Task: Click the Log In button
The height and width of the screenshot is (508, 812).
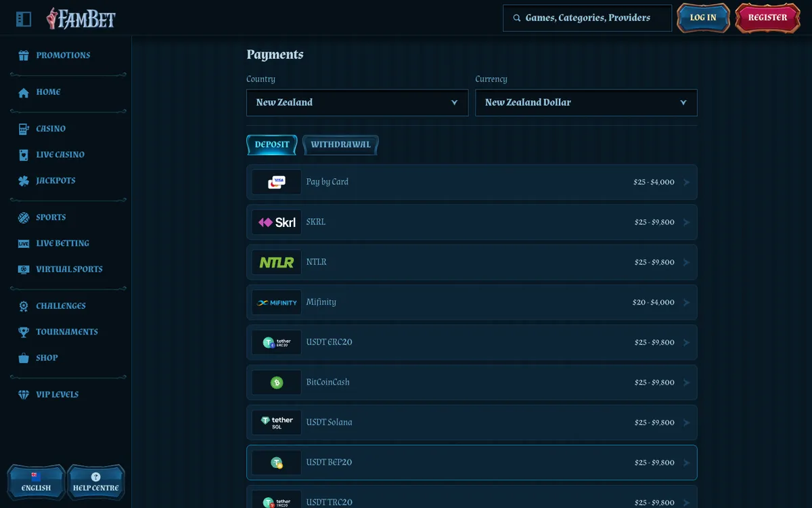Action: point(703,18)
